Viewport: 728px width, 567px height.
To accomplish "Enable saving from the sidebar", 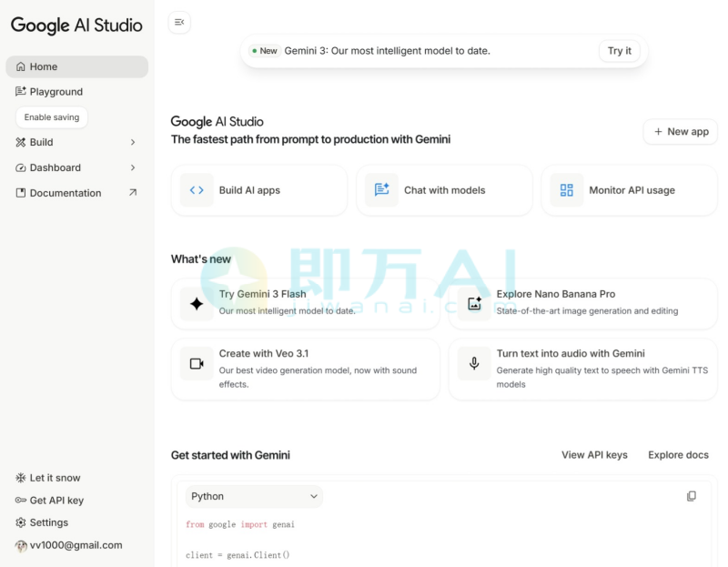I will tap(51, 116).
